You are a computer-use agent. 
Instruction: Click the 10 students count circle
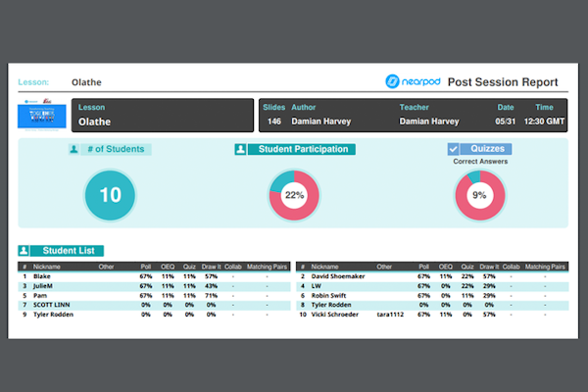(x=110, y=195)
